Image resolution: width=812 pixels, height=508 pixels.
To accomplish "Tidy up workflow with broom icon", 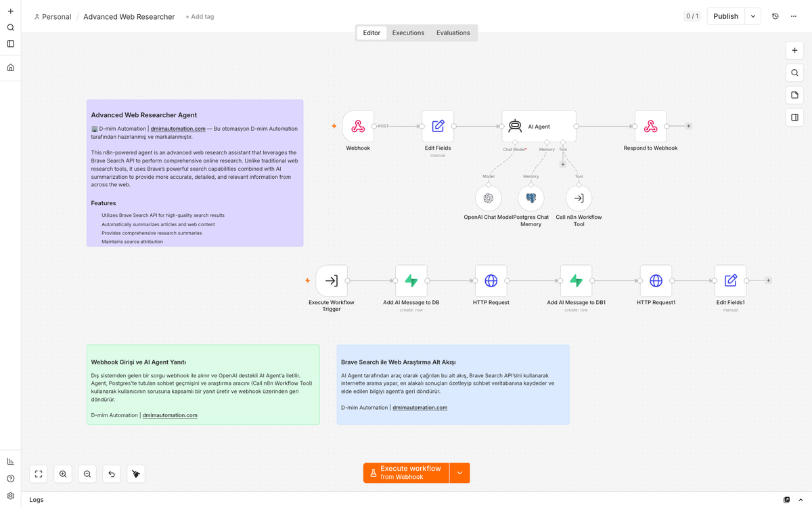I will pos(136,474).
